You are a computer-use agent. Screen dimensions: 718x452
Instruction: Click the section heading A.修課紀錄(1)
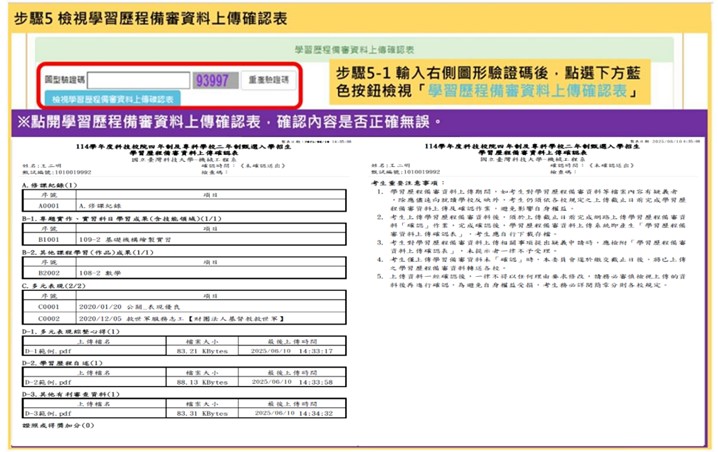pyautogui.click(x=49, y=185)
